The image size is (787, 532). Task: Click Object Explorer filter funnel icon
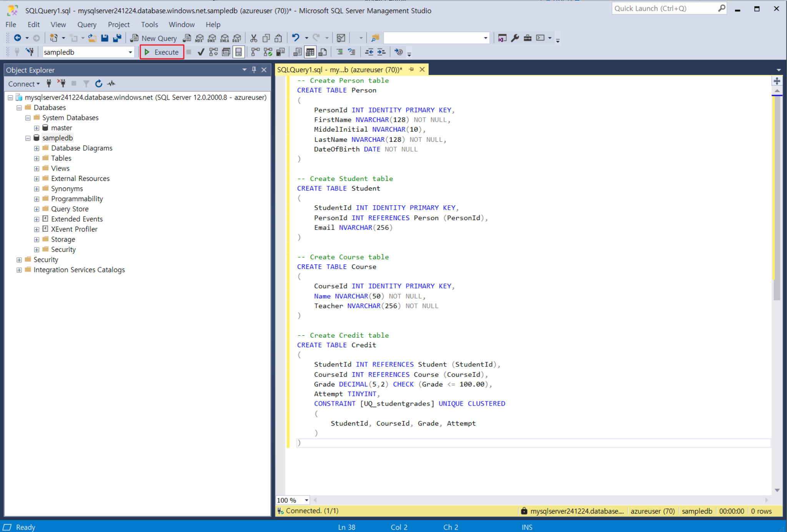pos(86,83)
